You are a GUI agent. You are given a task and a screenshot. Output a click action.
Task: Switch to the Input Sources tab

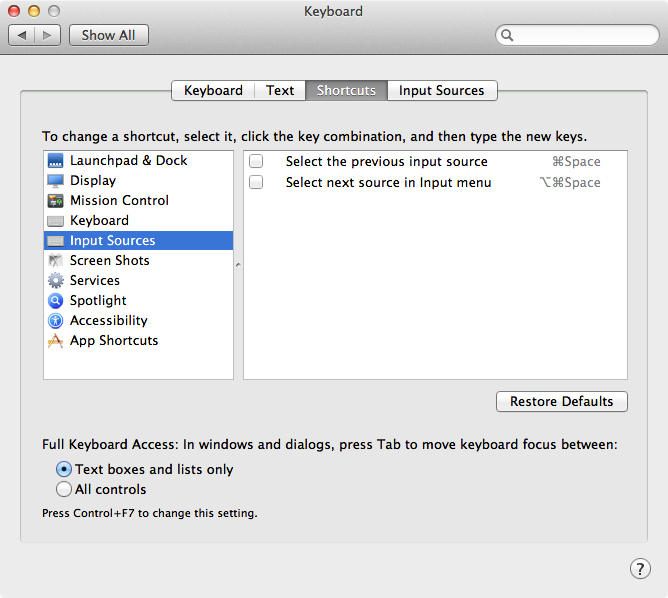[x=441, y=90]
